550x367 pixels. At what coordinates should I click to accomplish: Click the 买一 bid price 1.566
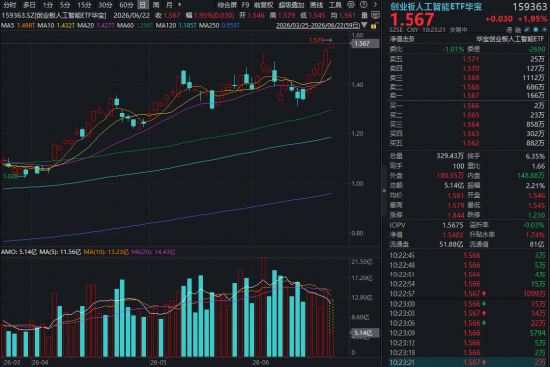[470, 106]
